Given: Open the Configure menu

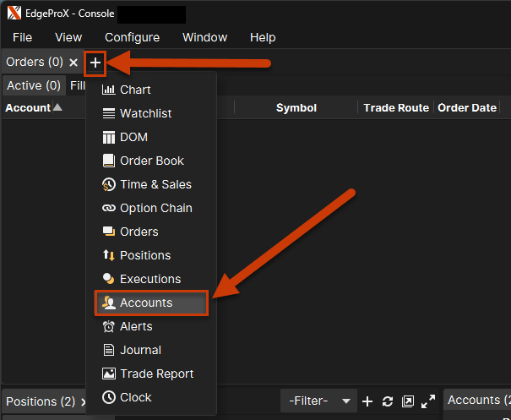Looking at the screenshot, I should [x=132, y=37].
